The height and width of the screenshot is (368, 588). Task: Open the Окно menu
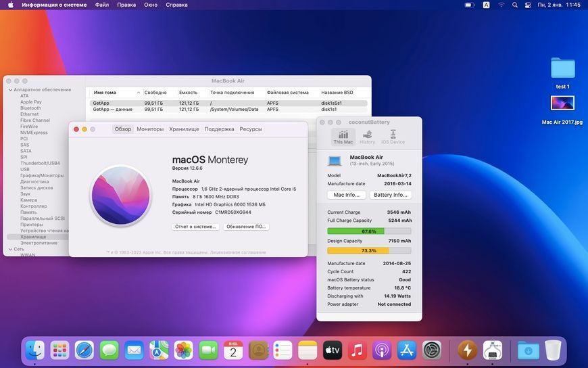(151, 5)
